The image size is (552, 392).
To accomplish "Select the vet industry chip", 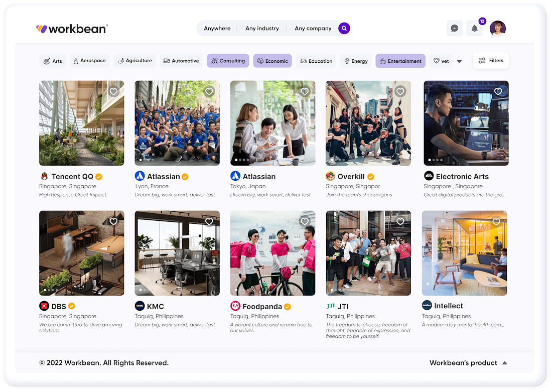I will coord(441,61).
